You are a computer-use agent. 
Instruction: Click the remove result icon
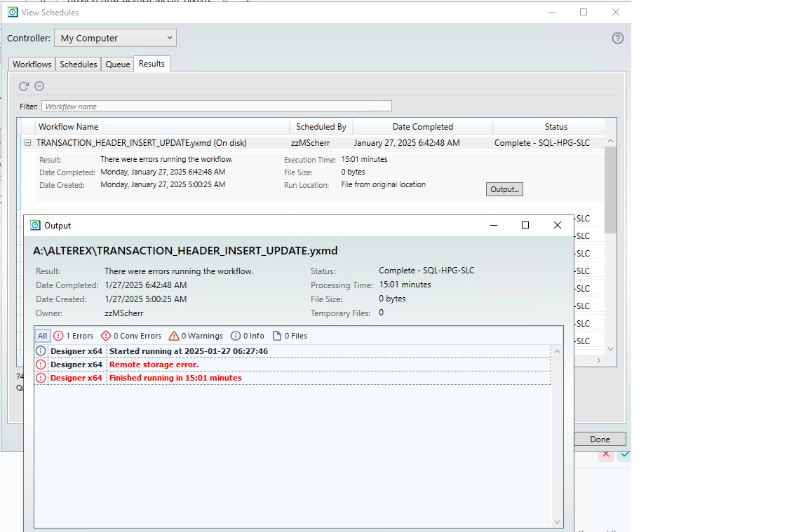pos(39,86)
